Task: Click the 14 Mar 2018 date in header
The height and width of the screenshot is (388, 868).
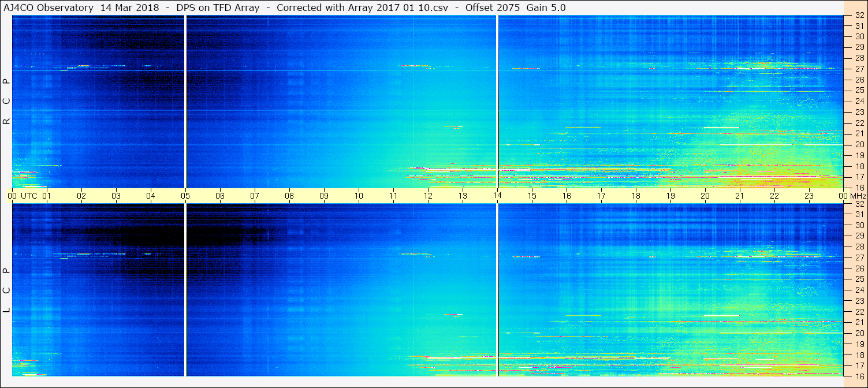Action: (129, 8)
